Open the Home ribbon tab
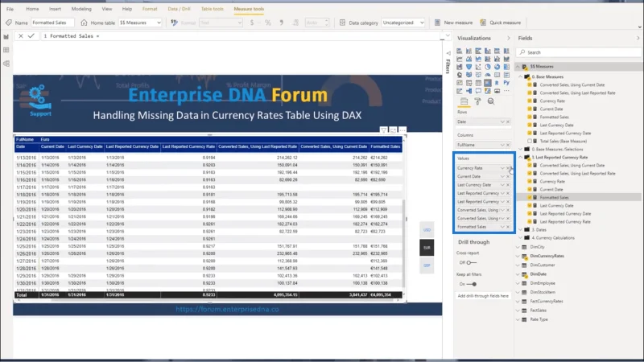 [x=32, y=9]
